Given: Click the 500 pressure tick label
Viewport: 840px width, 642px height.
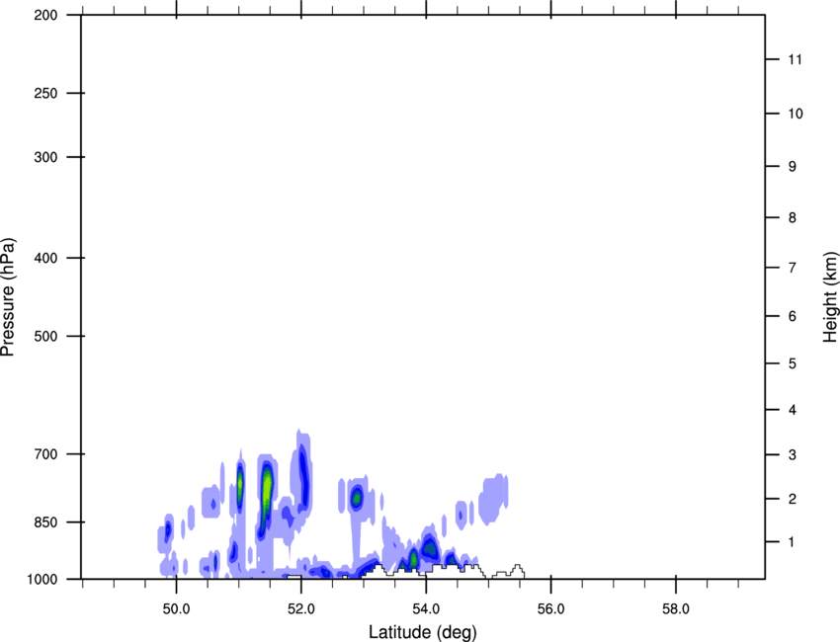Looking at the screenshot, I should (45, 336).
